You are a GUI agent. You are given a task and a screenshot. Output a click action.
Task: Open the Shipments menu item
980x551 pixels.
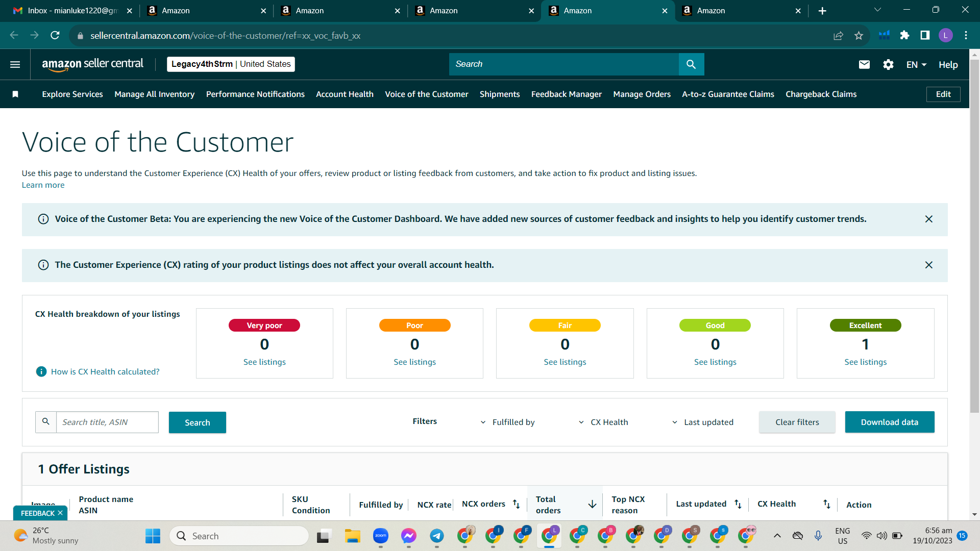500,94
